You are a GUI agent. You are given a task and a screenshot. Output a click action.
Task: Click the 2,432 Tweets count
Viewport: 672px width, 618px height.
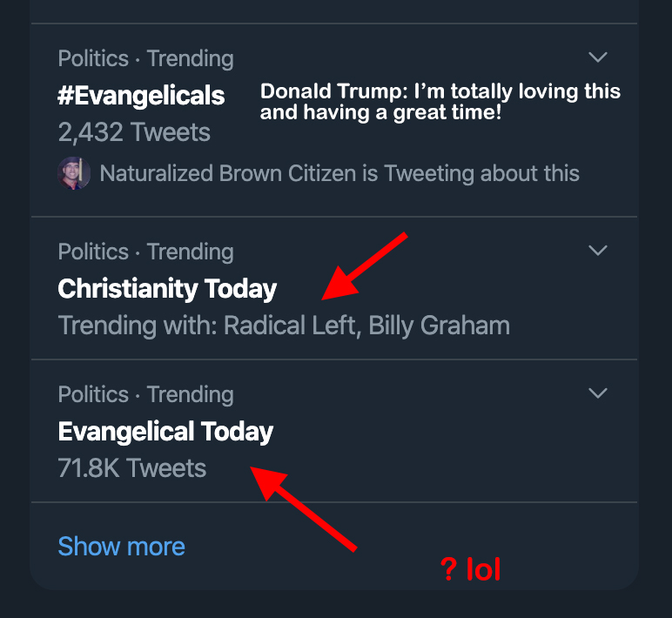[134, 132]
